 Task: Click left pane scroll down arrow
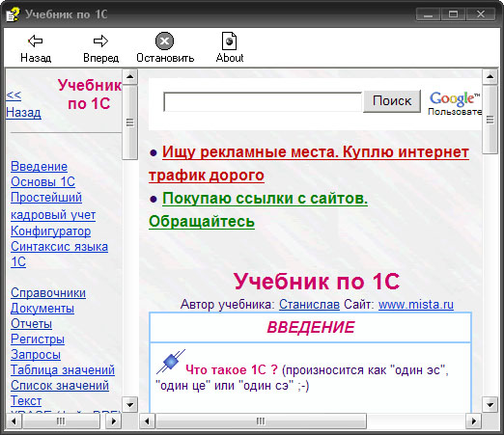pyautogui.click(x=130, y=404)
